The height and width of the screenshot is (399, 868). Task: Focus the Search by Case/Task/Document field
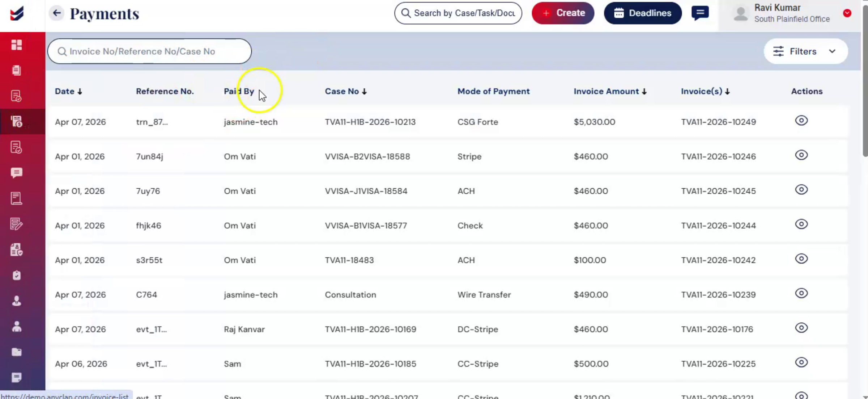[458, 13]
